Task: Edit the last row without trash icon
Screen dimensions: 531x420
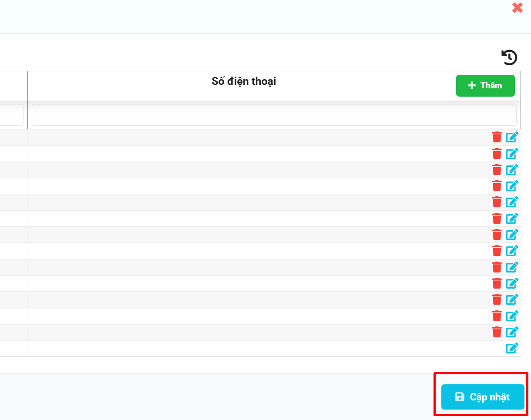Action: tap(512, 348)
